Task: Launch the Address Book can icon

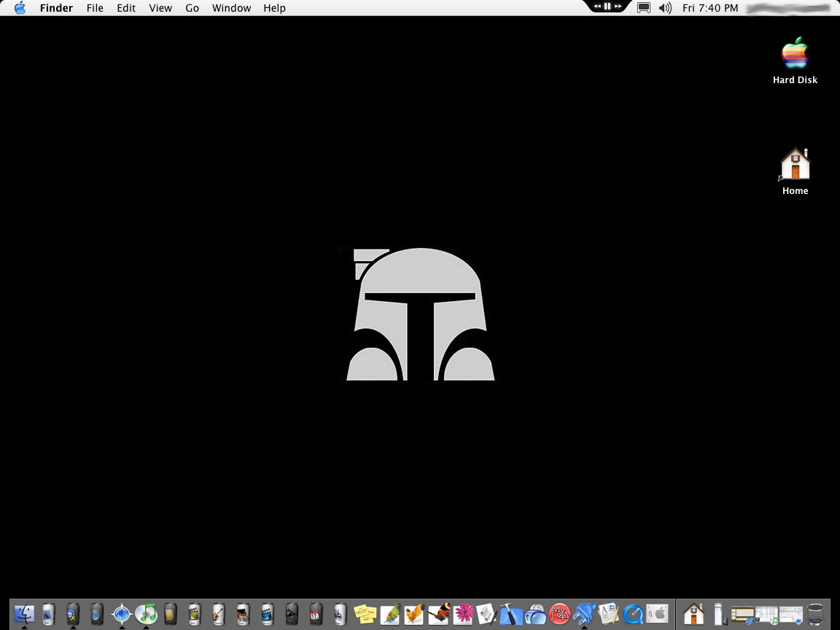Action: pos(171,614)
